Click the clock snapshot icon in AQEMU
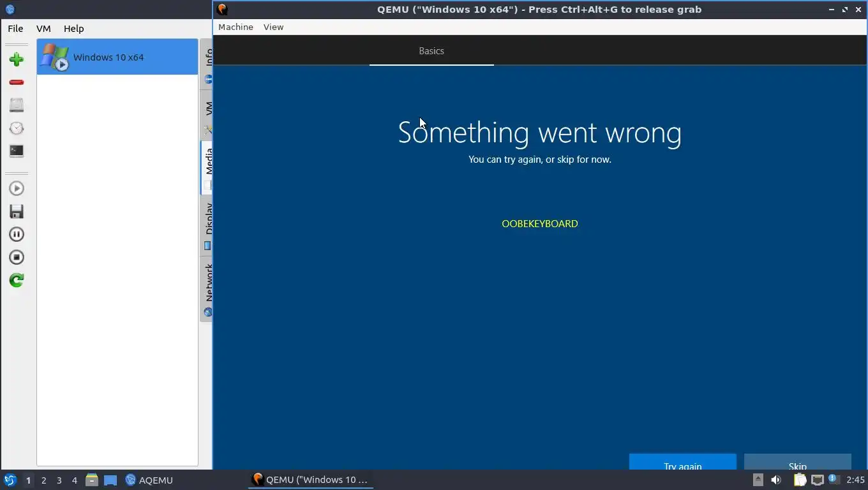This screenshot has width=868, height=490. (x=17, y=128)
